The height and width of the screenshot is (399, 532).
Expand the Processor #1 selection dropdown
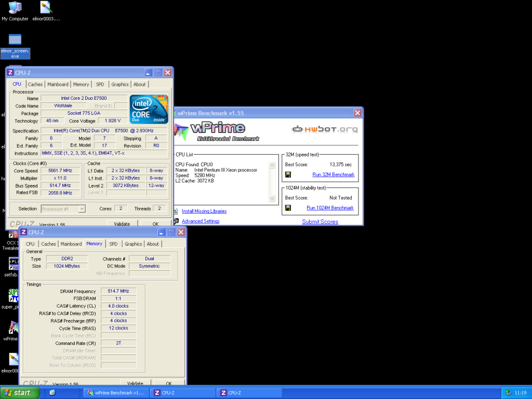pos(82,209)
